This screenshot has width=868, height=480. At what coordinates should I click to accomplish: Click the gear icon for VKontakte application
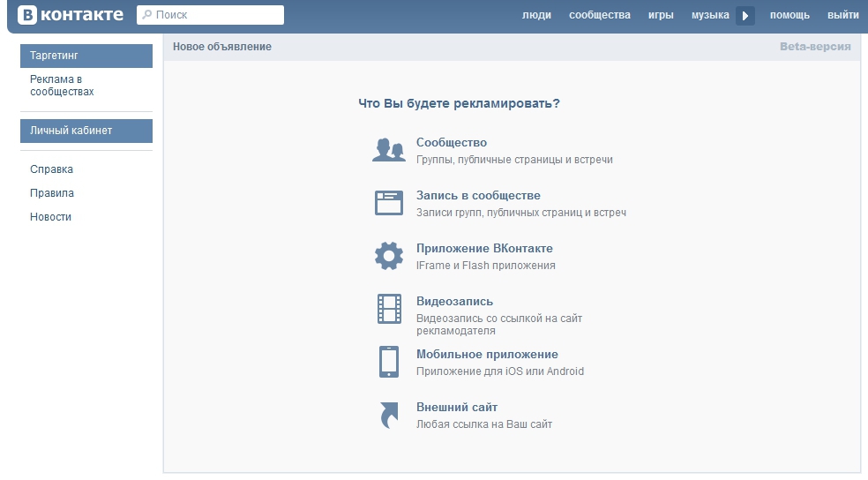389,257
